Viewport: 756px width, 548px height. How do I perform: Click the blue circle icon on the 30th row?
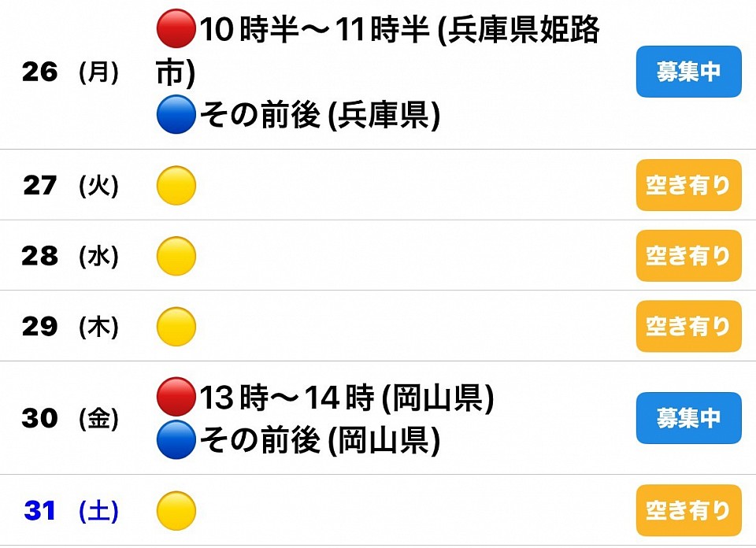[176, 439]
